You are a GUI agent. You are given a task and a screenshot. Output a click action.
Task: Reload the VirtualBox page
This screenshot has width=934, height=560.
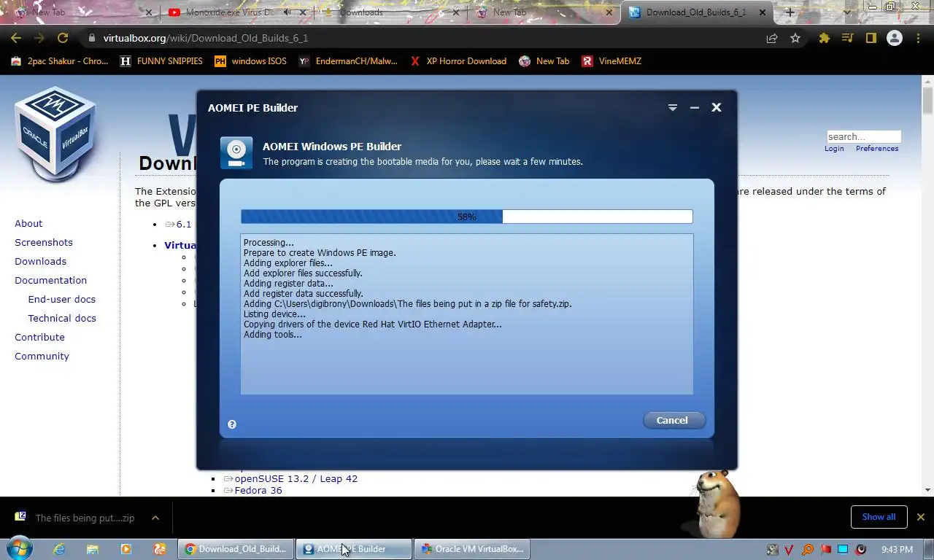pos(63,38)
